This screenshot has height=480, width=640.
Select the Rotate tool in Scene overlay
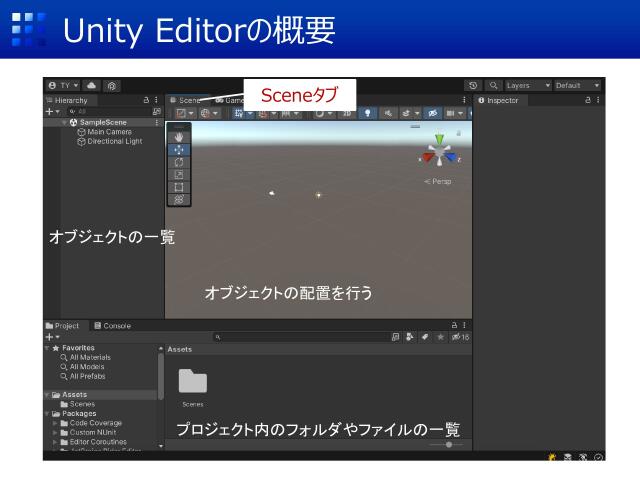(x=179, y=162)
